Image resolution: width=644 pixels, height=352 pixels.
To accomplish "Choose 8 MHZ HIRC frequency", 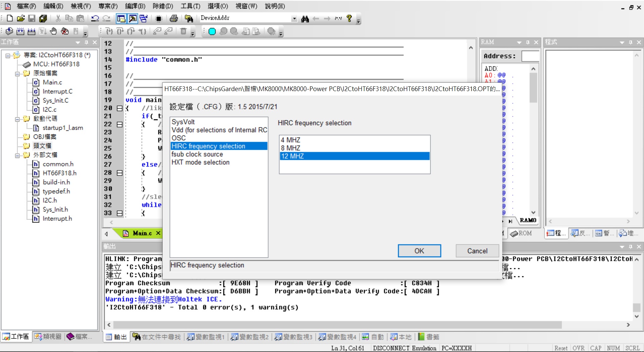I will tap(355, 148).
